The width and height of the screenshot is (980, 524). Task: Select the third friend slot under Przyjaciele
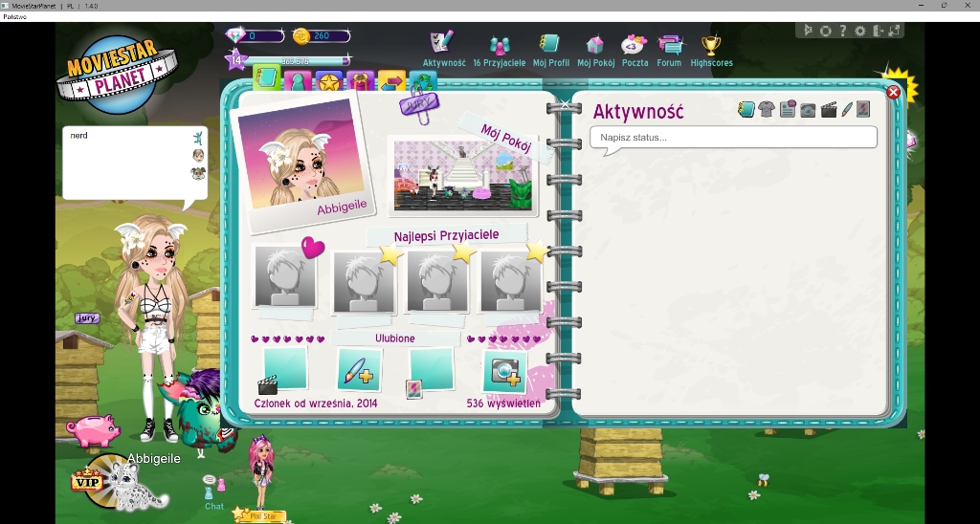click(436, 280)
